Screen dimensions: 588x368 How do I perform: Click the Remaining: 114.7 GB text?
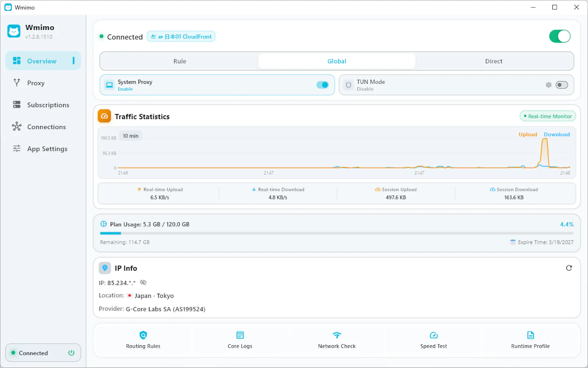point(125,242)
